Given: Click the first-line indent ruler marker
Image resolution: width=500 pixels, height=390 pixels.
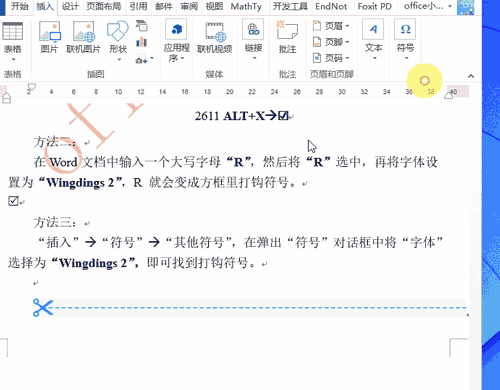Looking at the screenshot, I should [32, 87].
